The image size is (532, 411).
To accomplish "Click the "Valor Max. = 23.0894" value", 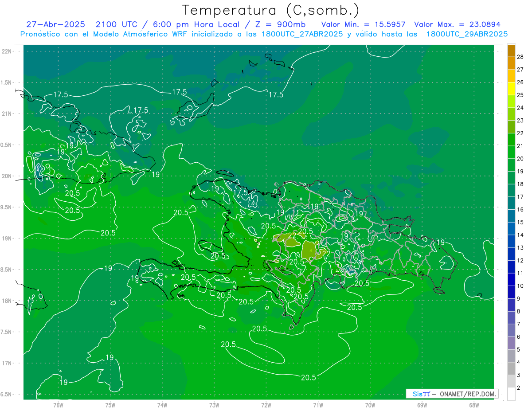I will (458, 24).
